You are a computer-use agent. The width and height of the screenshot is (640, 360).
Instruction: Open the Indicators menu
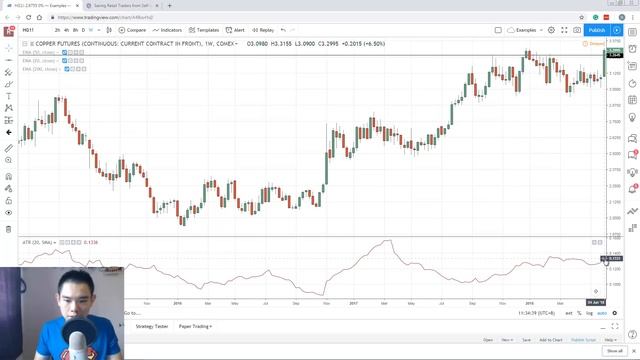(x=167, y=30)
